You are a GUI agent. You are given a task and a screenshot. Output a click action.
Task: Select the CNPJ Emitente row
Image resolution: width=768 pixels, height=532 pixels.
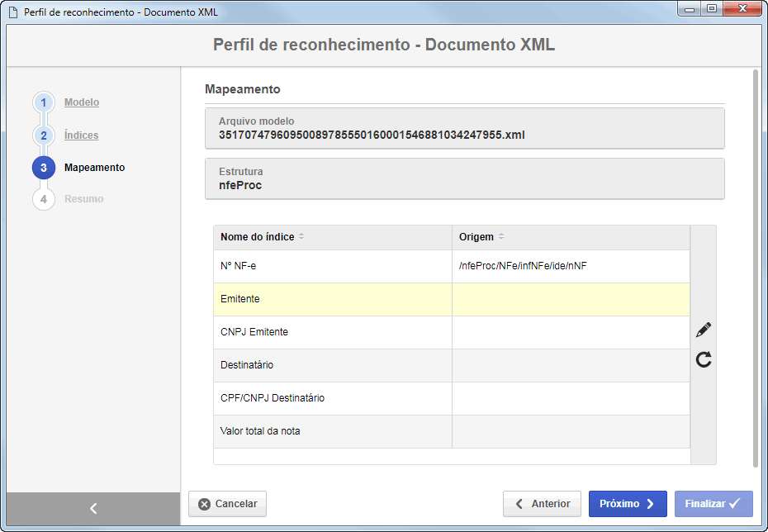pyautogui.click(x=452, y=332)
